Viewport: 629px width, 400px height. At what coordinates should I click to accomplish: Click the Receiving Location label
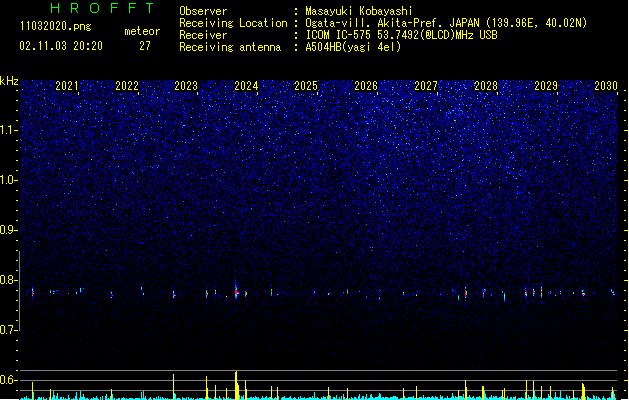click(x=233, y=23)
